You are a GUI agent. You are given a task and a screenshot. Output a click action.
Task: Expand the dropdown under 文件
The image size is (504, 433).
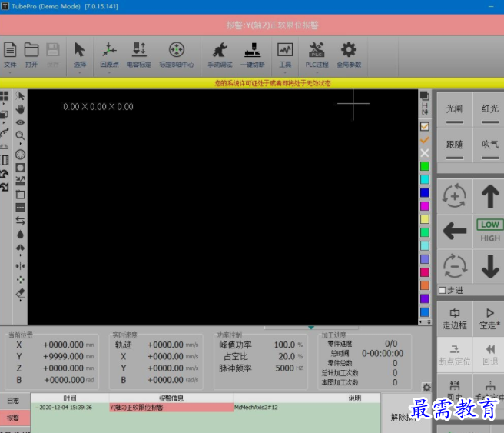pyautogui.click(x=10, y=73)
